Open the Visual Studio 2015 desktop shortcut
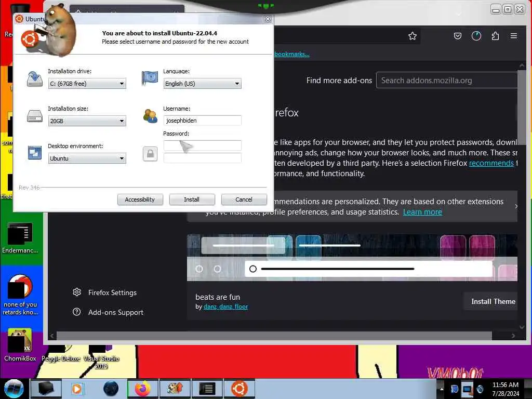 (x=101, y=357)
